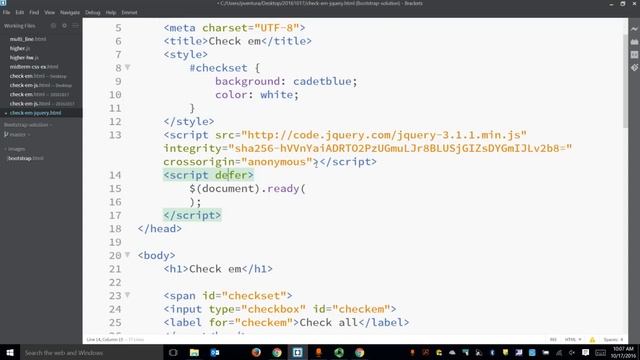Click the touch keyboard tray icon
640x360 pixels.
[600, 353]
